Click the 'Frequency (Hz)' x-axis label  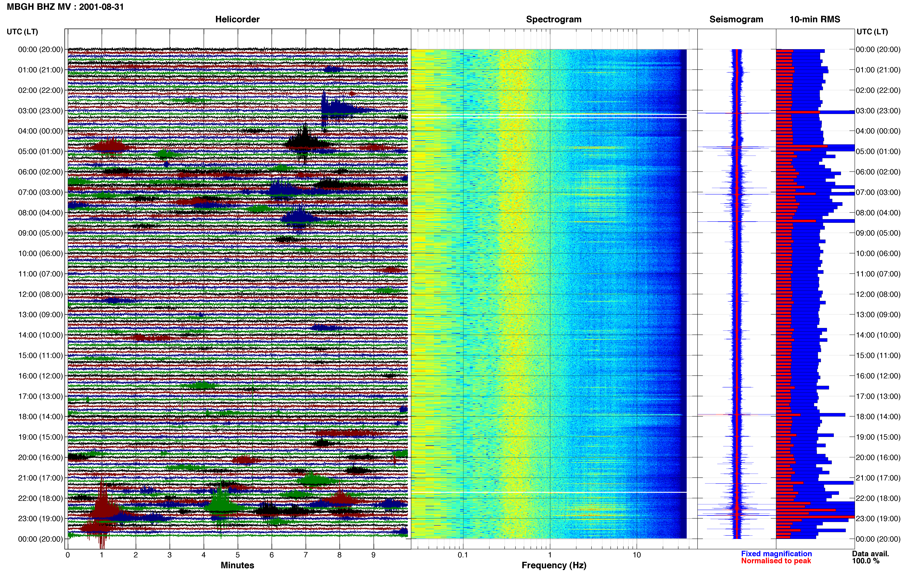554,565
